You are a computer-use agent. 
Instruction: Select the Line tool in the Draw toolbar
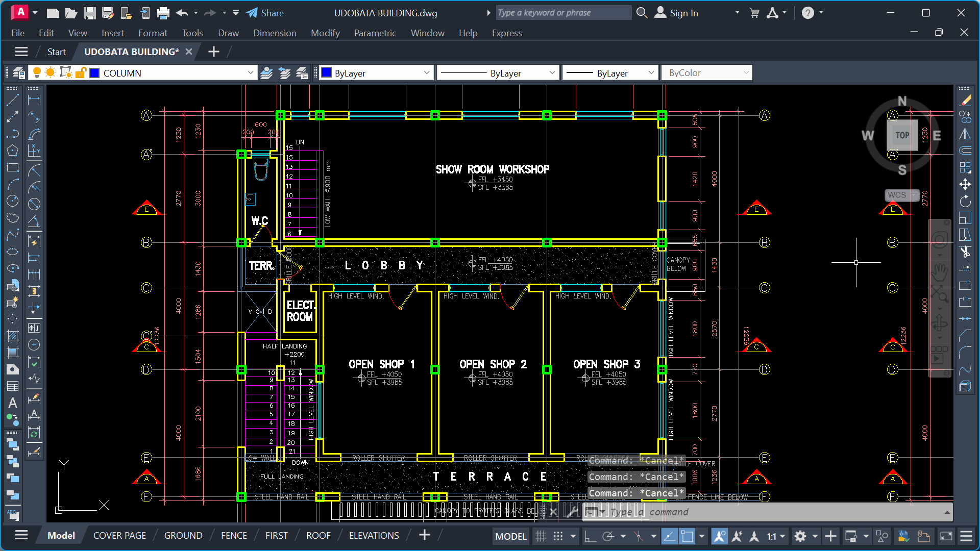click(x=13, y=101)
